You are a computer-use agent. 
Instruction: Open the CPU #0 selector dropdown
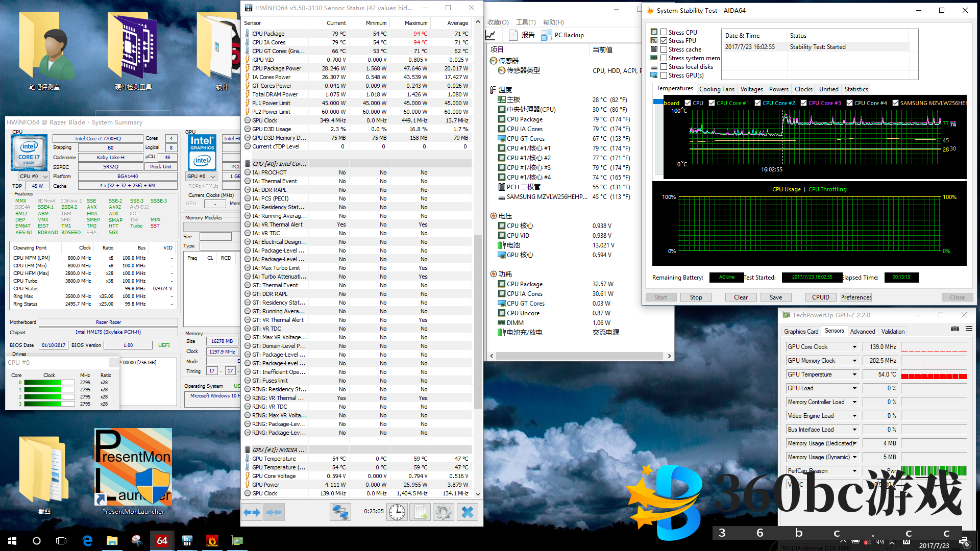point(34,177)
